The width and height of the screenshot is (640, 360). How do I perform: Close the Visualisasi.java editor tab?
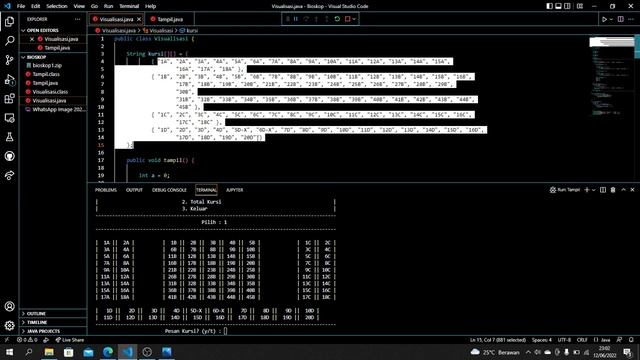[139, 19]
